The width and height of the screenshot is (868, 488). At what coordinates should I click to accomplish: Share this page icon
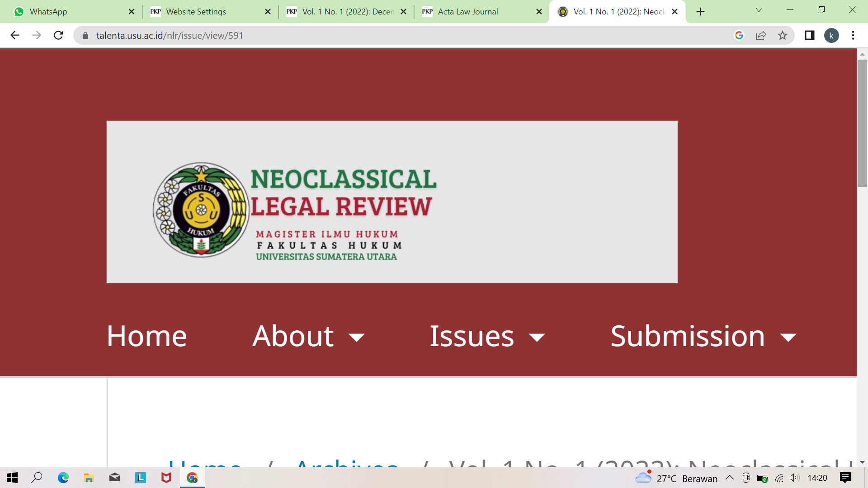coord(761,35)
